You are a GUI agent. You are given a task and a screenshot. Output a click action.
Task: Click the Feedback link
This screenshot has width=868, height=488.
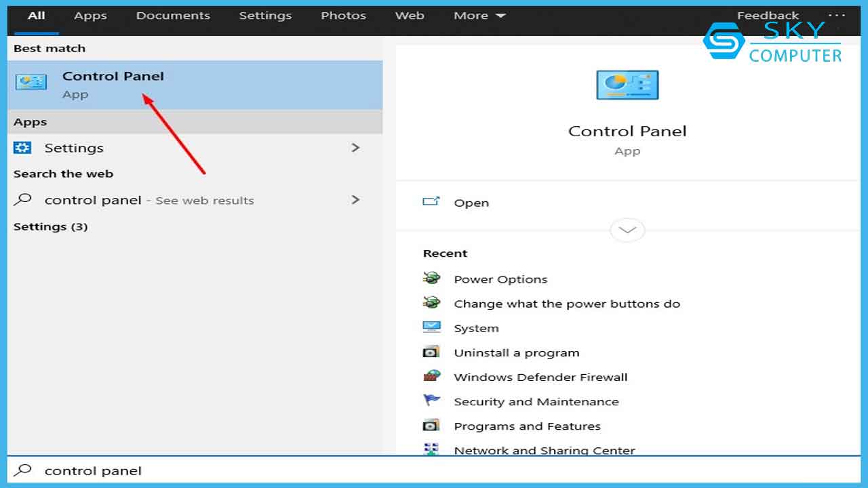[x=768, y=16]
